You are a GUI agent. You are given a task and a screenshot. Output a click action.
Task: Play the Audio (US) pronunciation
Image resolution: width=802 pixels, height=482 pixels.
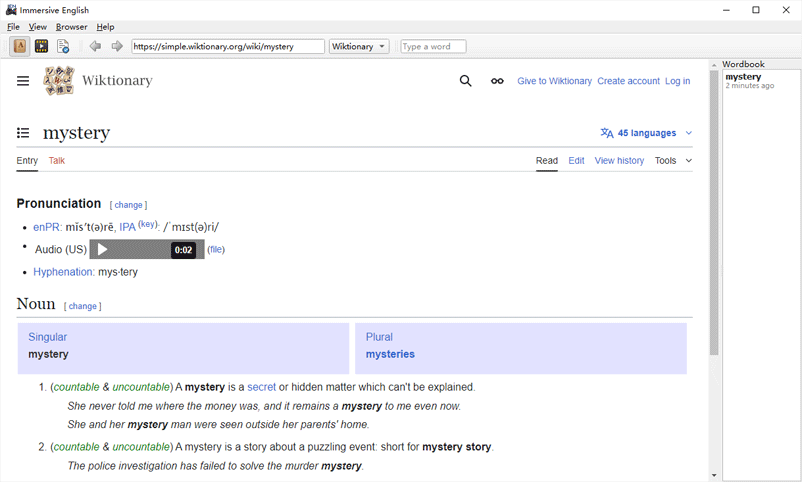tap(102, 249)
